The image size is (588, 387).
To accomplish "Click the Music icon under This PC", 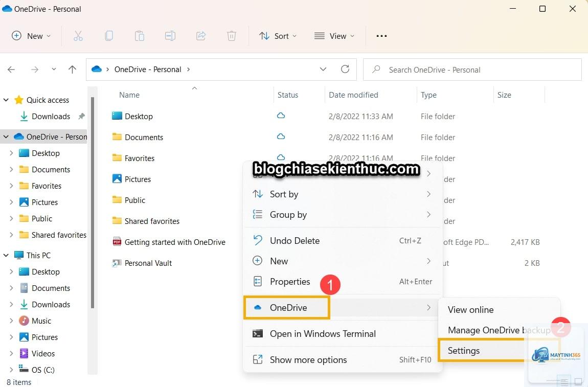I will 24,321.
